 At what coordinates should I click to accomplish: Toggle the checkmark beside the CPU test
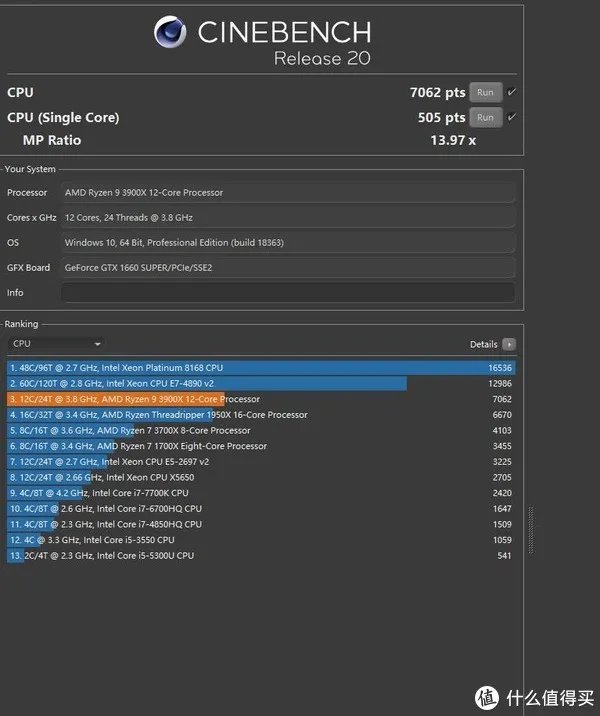pyautogui.click(x=512, y=92)
